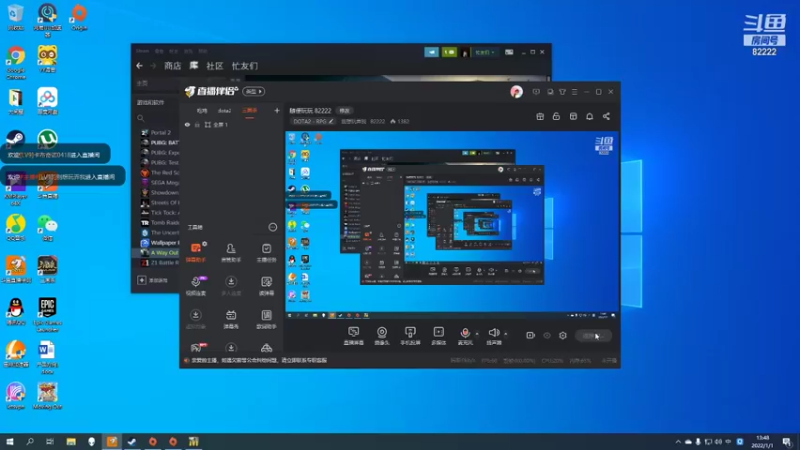Click the unlock padlock icon in header
The height and width of the screenshot is (450, 800).
[x=556, y=116]
